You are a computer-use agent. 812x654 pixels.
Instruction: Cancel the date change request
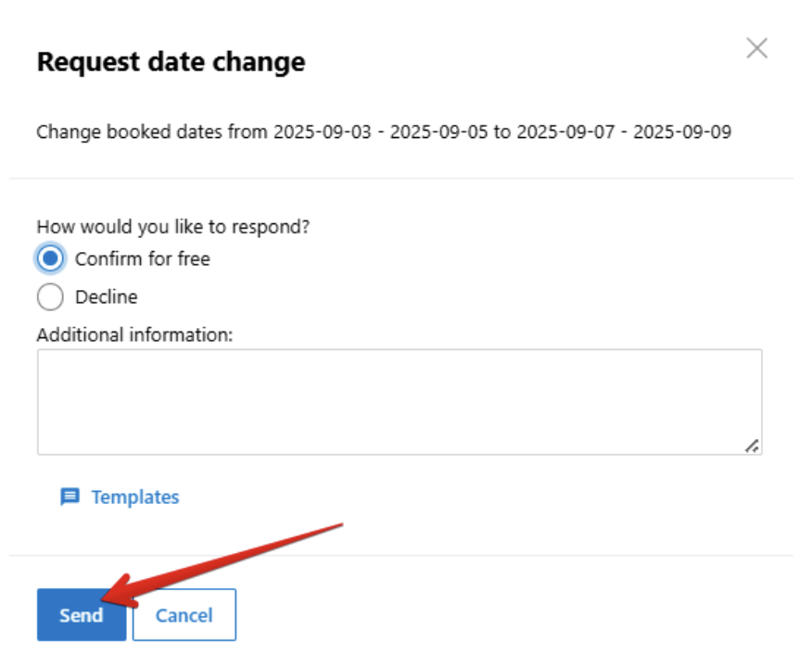pyautogui.click(x=184, y=615)
